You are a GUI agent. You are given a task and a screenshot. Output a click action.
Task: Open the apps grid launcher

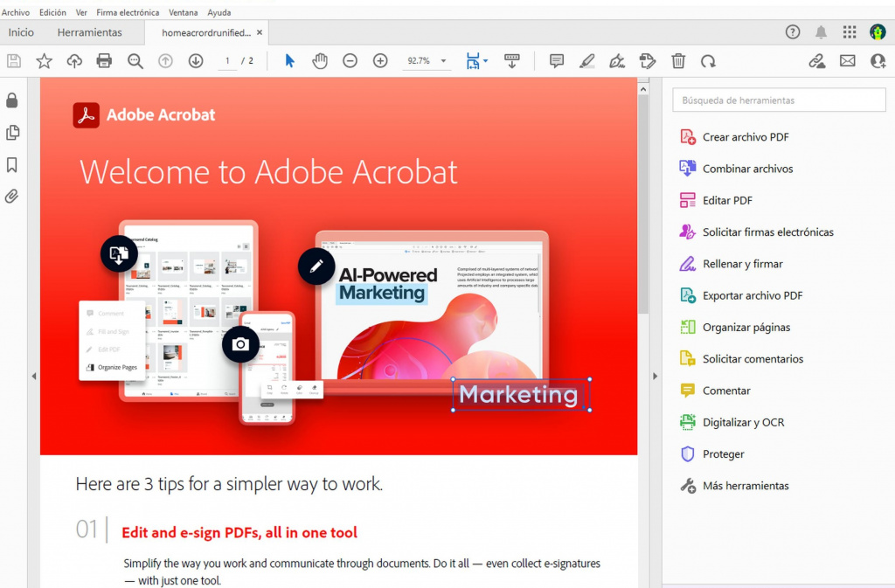coord(850,32)
